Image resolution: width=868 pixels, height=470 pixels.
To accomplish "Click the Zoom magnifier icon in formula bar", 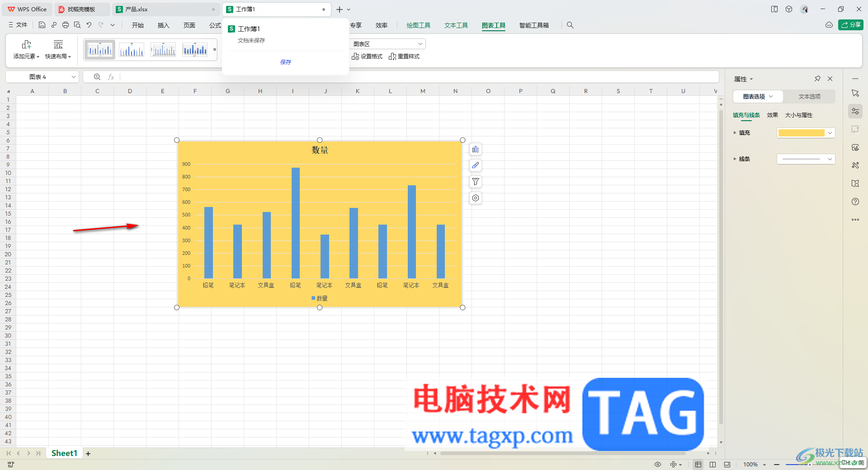I will pos(97,77).
